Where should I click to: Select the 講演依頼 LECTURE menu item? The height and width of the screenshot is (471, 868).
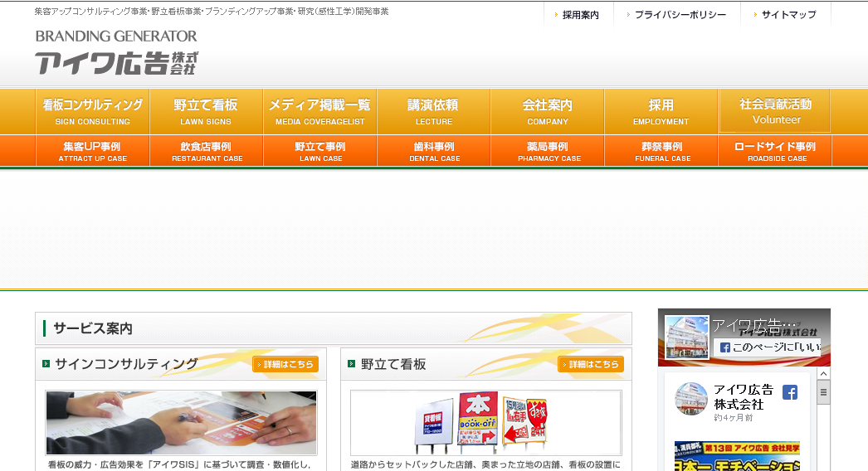pos(433,111)
